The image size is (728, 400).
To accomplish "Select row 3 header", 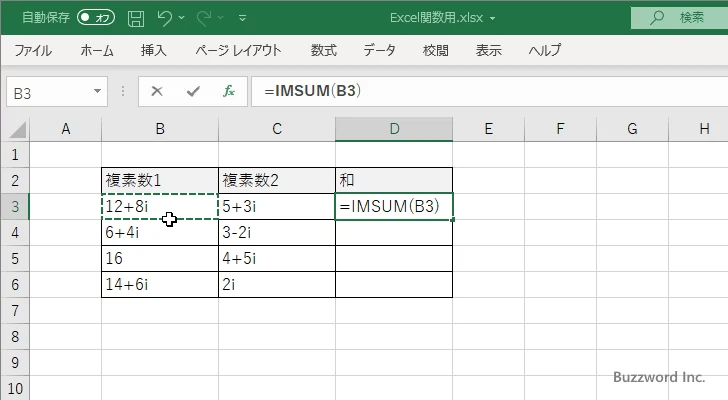I will 15,206.
